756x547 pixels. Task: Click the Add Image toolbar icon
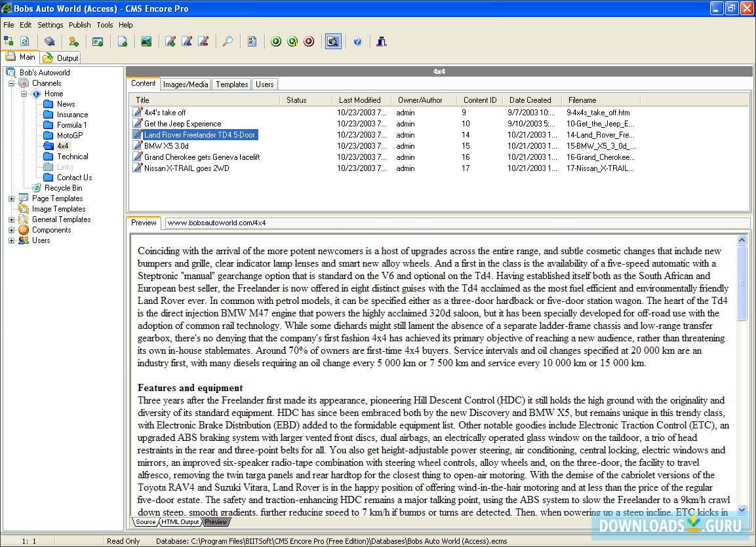[x=146, y=41]
